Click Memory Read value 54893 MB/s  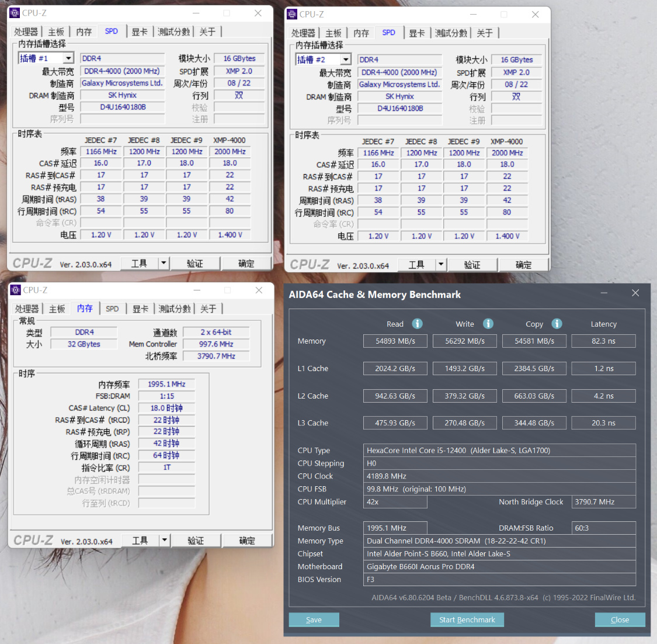395,341
